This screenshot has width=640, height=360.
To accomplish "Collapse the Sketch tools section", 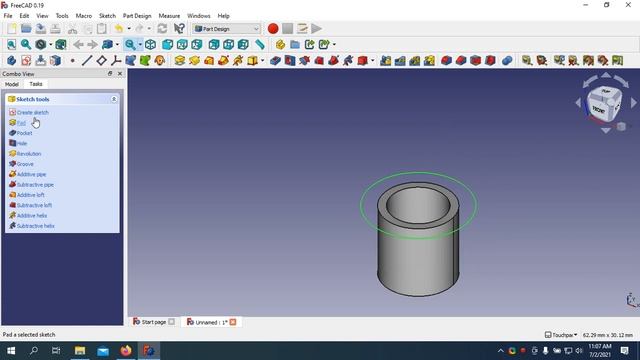I will point(114,99).
